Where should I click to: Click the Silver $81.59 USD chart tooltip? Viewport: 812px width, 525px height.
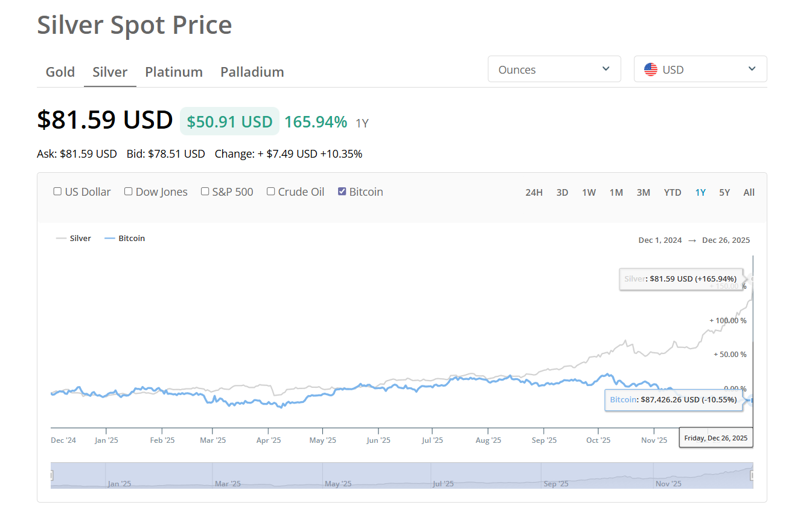coord(680,279)
